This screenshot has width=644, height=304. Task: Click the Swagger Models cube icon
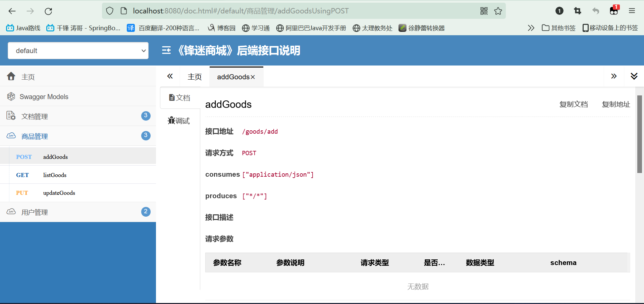point(11,96)
